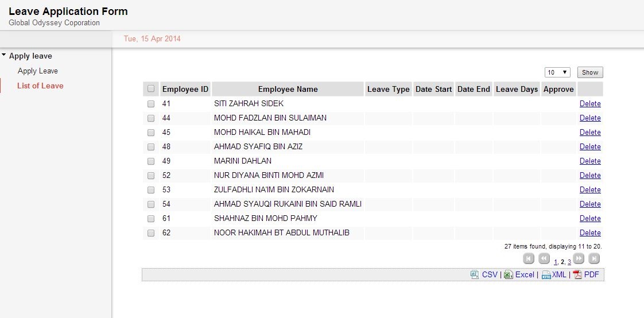Image resolution: width=644 pixels, height=318 pixels.
Task: Tick the select-all checkbox in the table header
Action: 151,89
